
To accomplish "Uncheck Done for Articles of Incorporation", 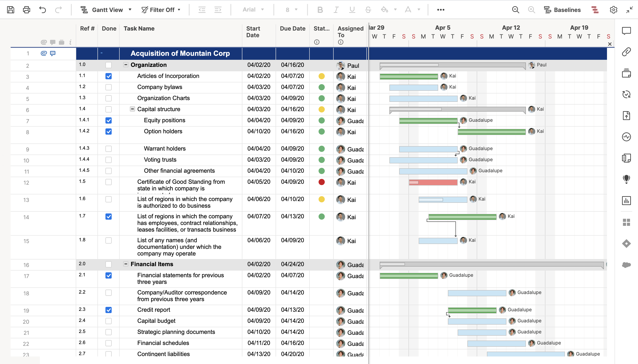I will (x=108, y=76).
